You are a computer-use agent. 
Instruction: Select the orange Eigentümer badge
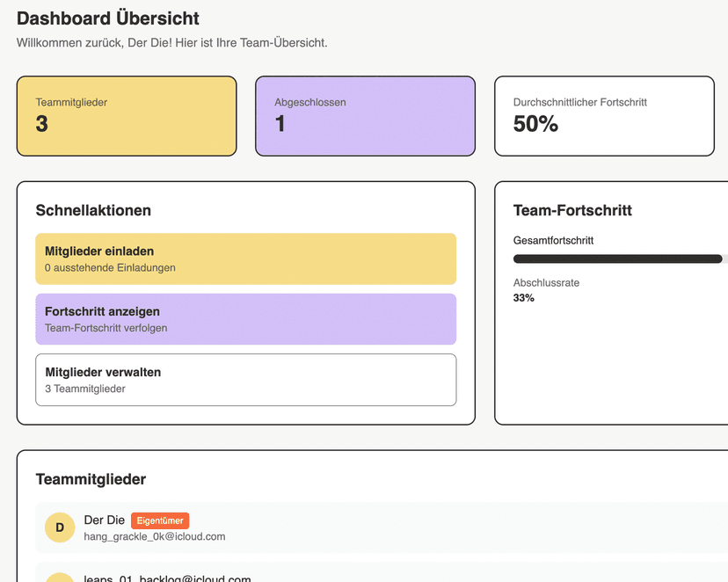(x=159, y=520)
